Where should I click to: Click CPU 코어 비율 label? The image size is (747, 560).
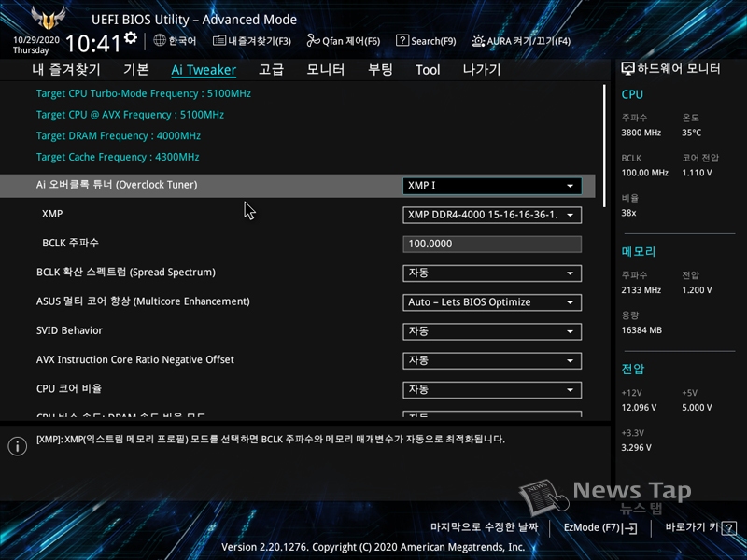click(69, 388)
